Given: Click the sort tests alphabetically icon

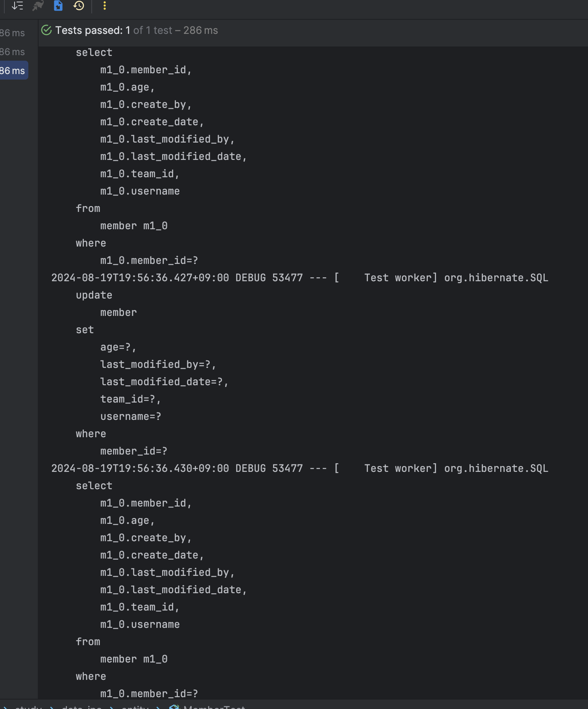Looking at the screenshot, I should pyautogui.click(x=17, y=6).
